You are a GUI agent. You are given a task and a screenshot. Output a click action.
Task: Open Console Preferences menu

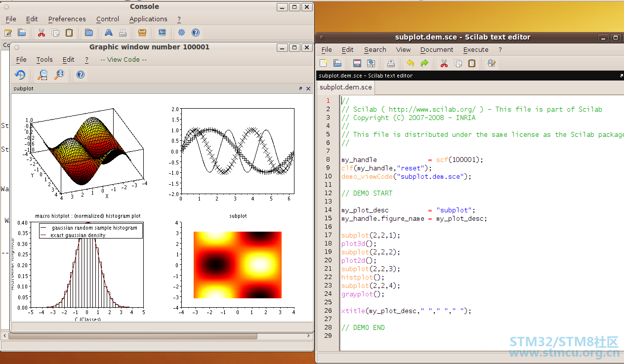coord(67,19)
